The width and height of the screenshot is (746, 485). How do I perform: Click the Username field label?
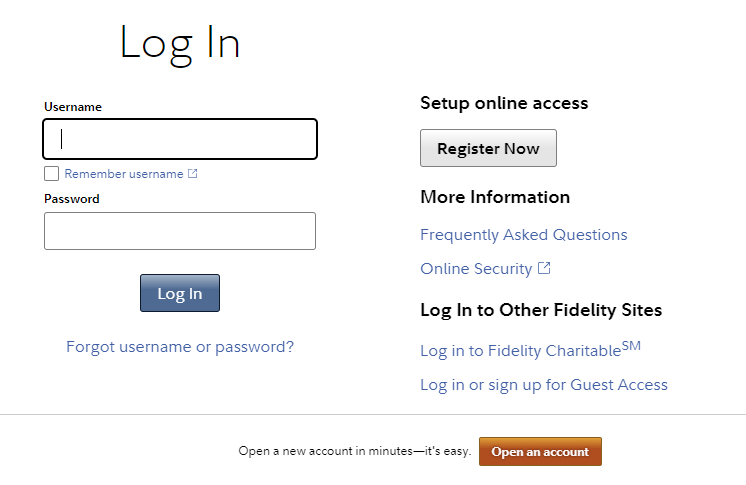coord(73,107)
